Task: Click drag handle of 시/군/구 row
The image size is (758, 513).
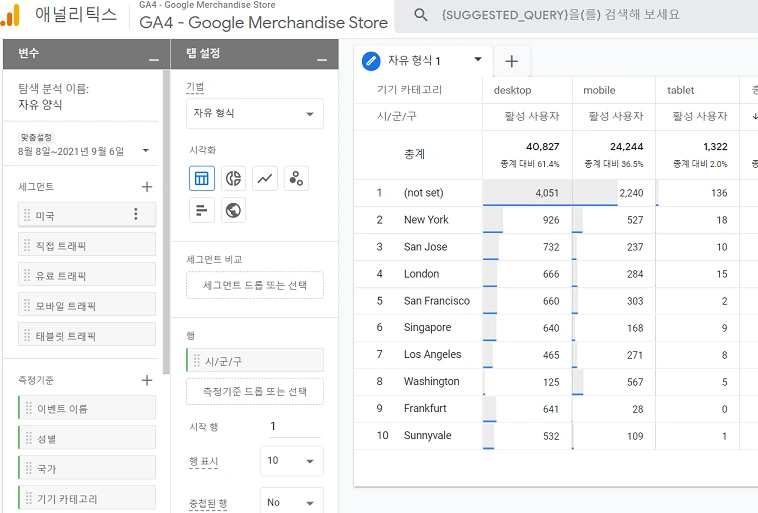Action: [197, 361]
